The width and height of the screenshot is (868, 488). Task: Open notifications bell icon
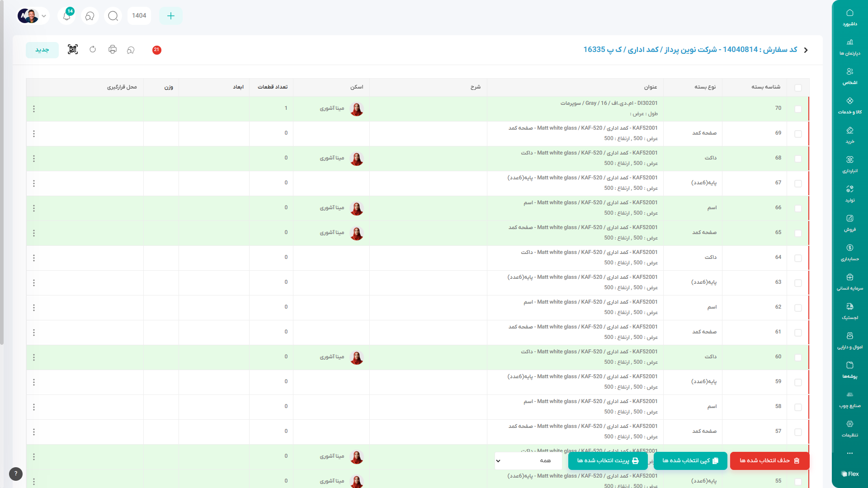(x=66, y=16)
